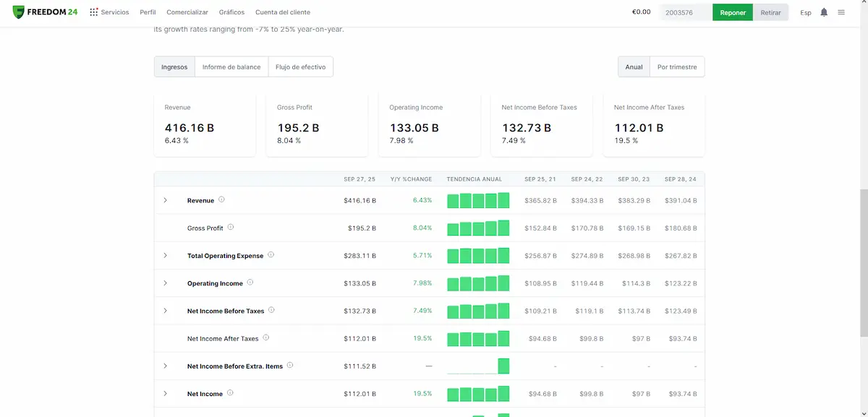Screen dimensions: 868x417
Task: Click the Freedom24 logo icon
Action: coord(19,12)
